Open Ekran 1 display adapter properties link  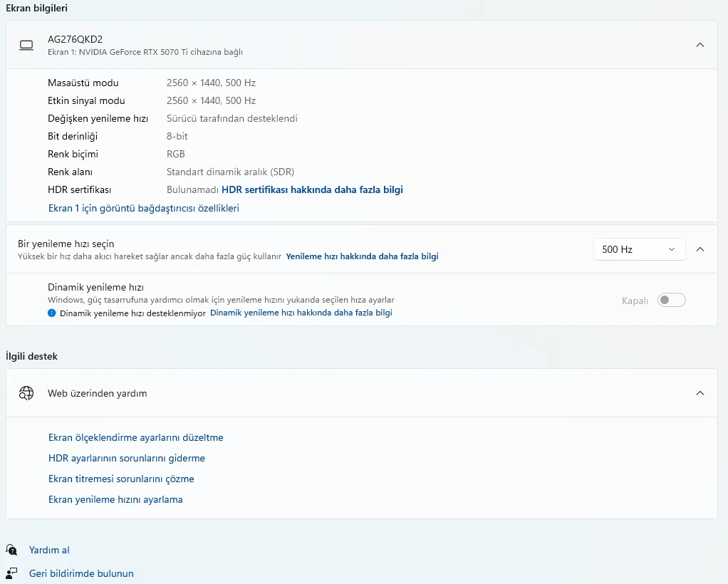pos(143,208)
